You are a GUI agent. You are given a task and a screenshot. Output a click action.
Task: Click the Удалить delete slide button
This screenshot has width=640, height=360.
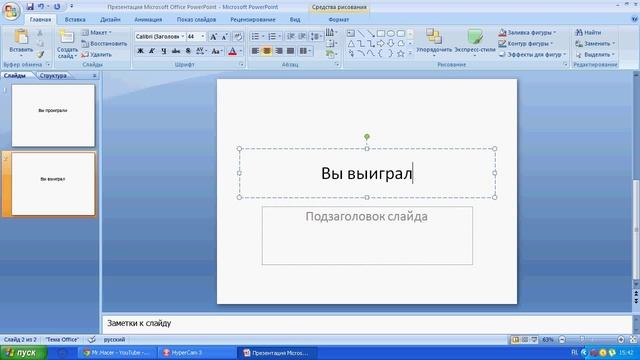(96, 54)
